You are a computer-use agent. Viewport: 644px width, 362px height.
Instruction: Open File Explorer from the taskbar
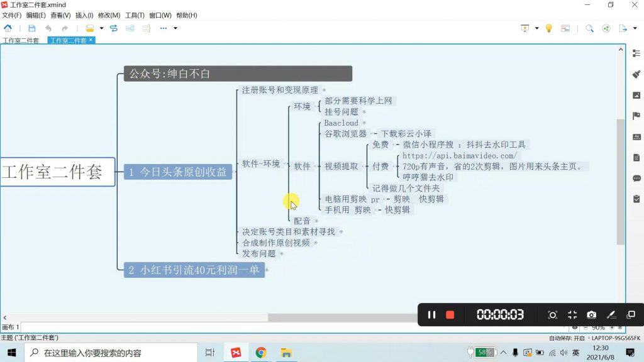point(286,353)
